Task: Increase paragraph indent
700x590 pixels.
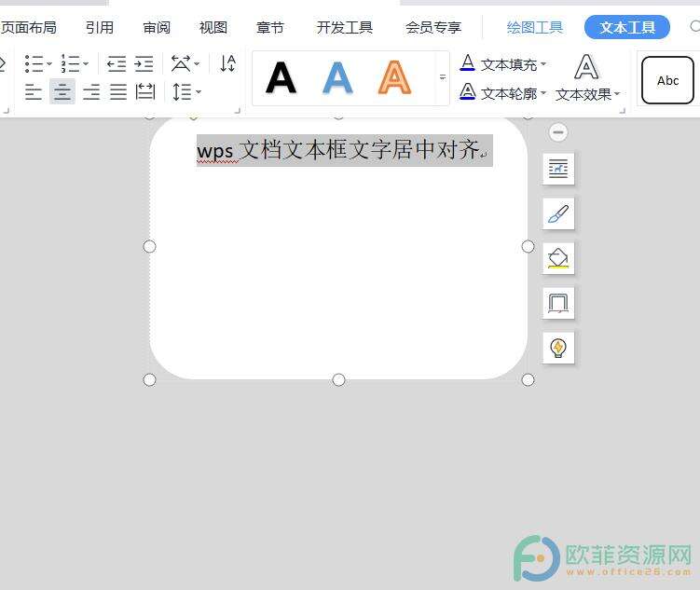Action: click(x=144, y=63)
